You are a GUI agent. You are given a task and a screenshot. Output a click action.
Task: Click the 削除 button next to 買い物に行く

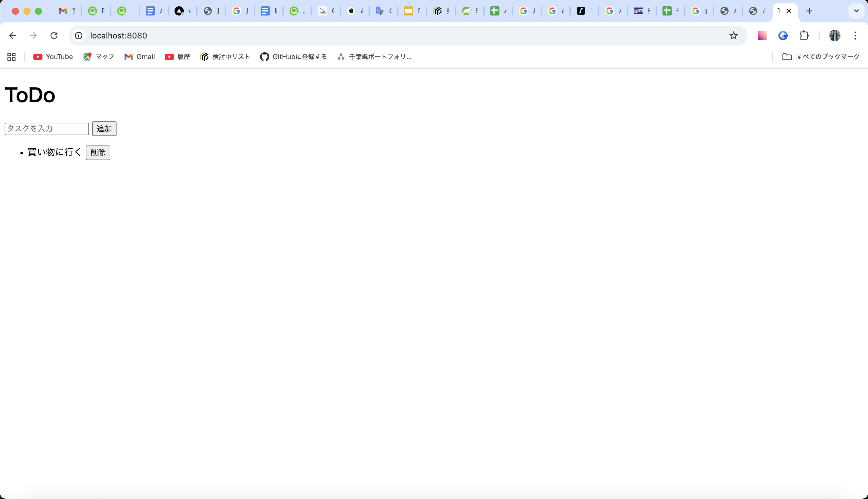point(98,152)
